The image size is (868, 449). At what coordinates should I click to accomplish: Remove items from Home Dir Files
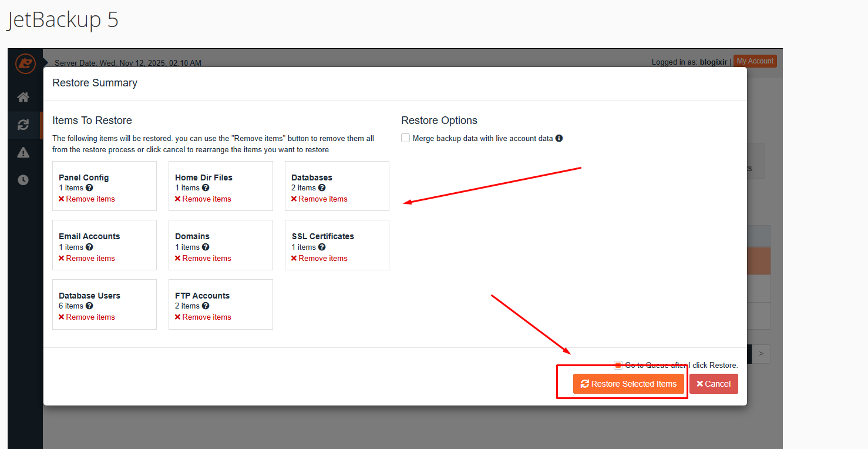click(x=203, y=199)
